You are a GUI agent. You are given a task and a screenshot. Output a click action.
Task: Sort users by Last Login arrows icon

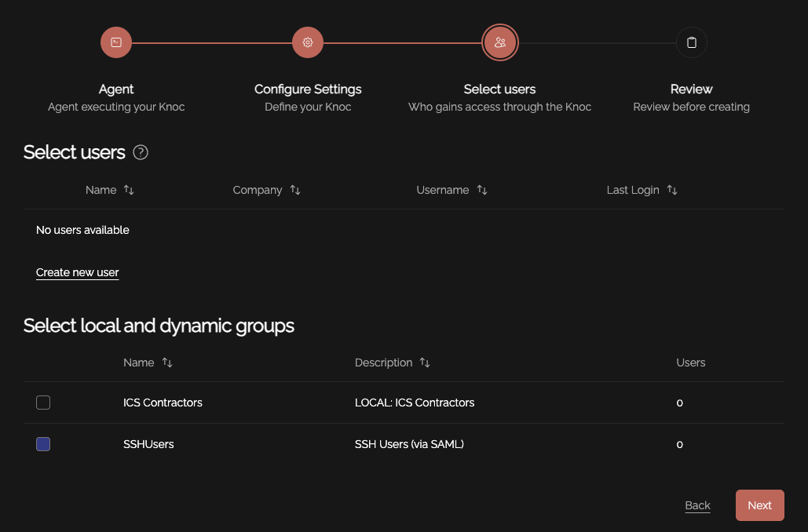[x=672, y=190]
